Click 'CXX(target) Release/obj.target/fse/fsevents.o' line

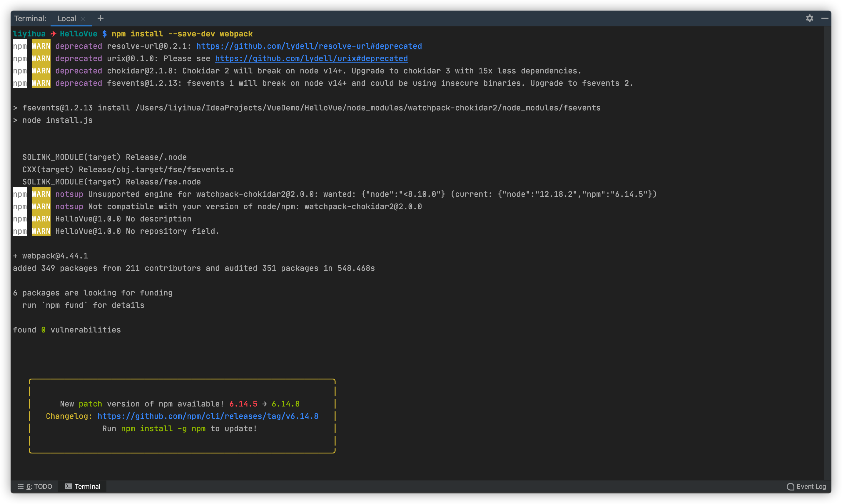(x=128, y=169)
